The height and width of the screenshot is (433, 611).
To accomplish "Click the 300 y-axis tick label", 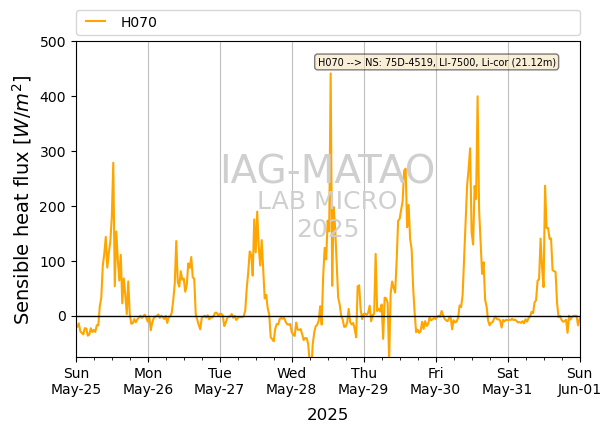I will point(53,152).
